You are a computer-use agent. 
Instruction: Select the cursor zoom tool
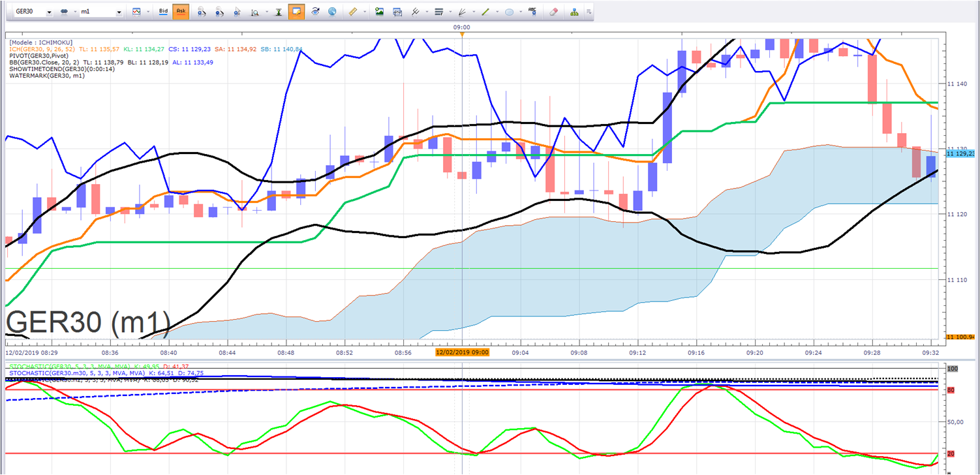pos(237,12)
